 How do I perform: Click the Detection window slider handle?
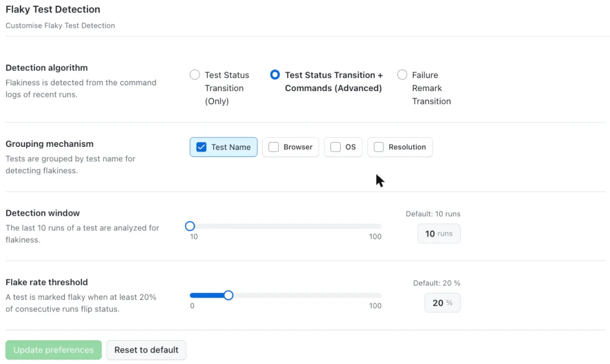coord(190,226)
